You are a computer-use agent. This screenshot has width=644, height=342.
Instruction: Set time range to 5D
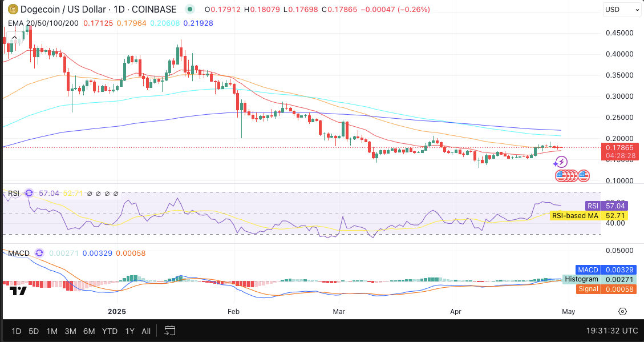pyautogui.click(x=34, y=331)
